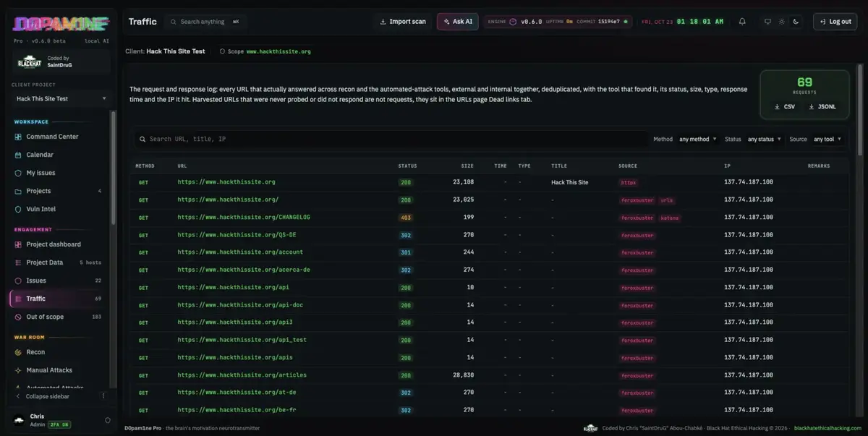Click the Out of scope icon
868x436 pixels.
pyautogui.click(x=19, y=317)
